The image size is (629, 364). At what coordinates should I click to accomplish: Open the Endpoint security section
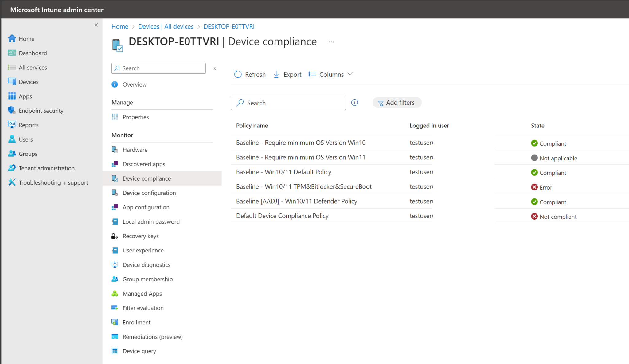tap(41, 110)
